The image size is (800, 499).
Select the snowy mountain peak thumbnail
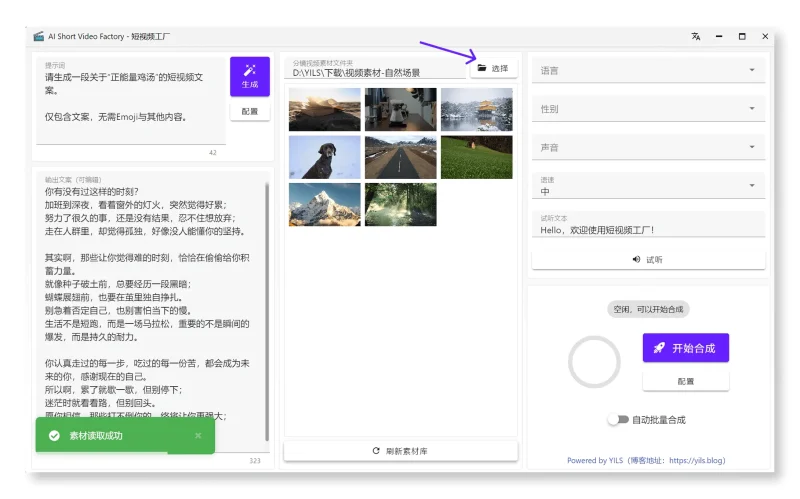(324, 204)
